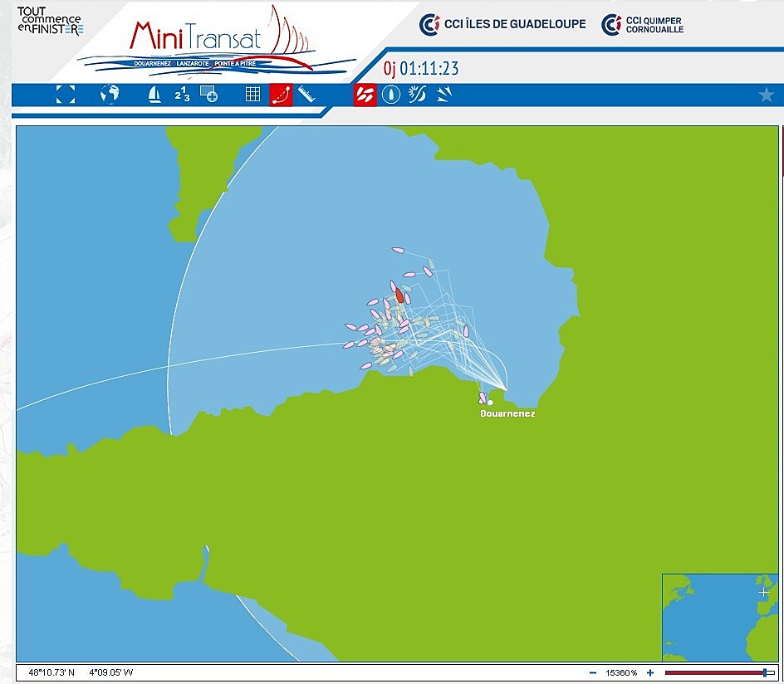The height and width of the screenshot is (684, 784).
Task: Select the zoom-to-area rectangle tool
Action: point(209,94)
